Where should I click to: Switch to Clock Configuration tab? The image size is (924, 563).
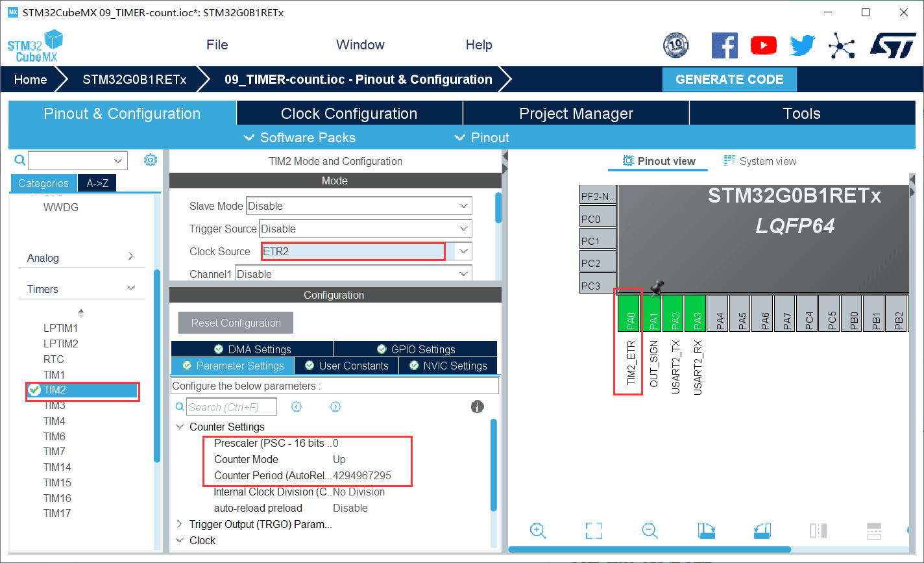(349, 114)
